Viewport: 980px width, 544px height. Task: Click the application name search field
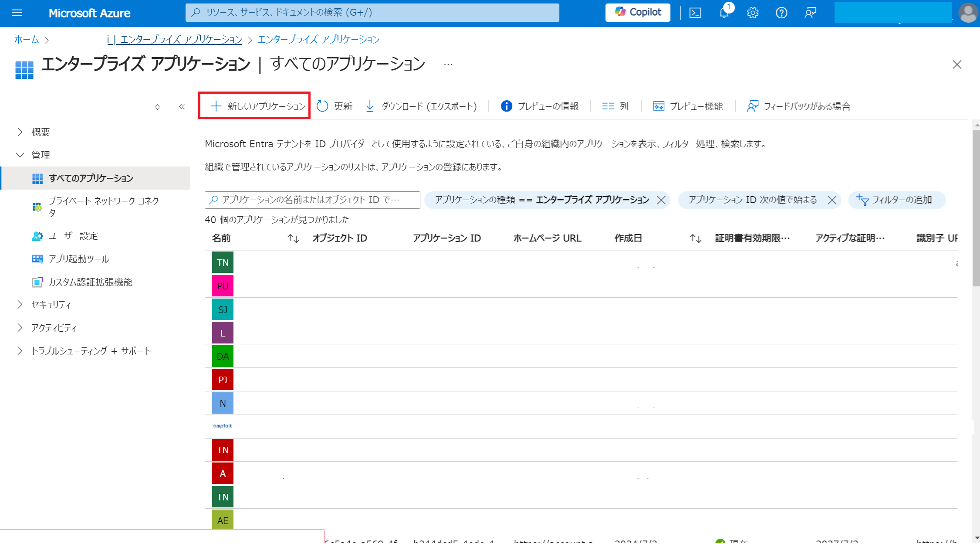pyautogui.click(x=312, y=200)
